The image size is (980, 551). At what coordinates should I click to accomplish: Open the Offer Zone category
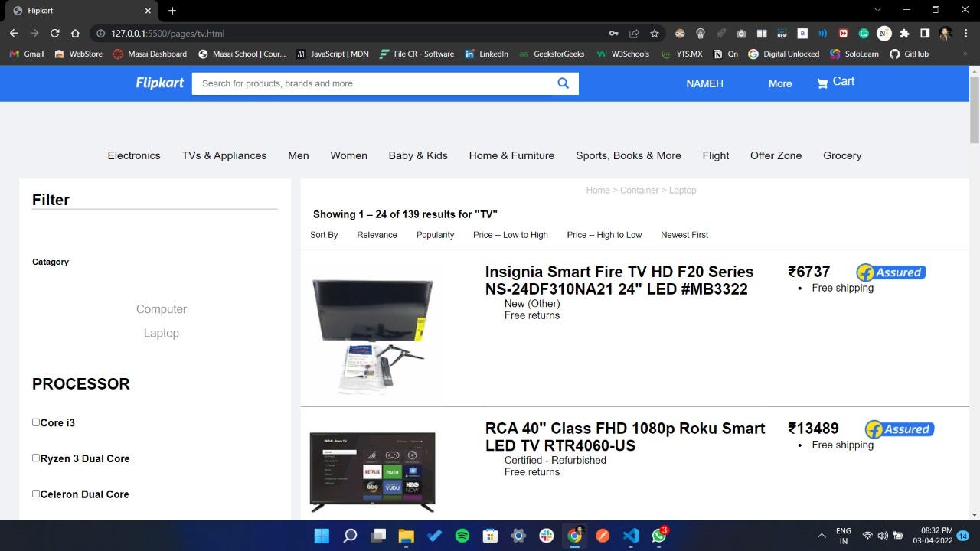(x=776, y=155)
